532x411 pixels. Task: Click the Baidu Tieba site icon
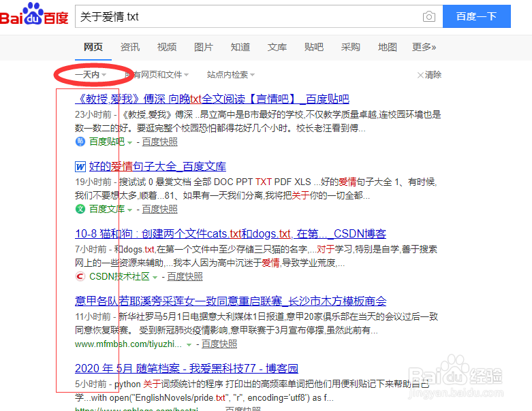click(80, 142)
